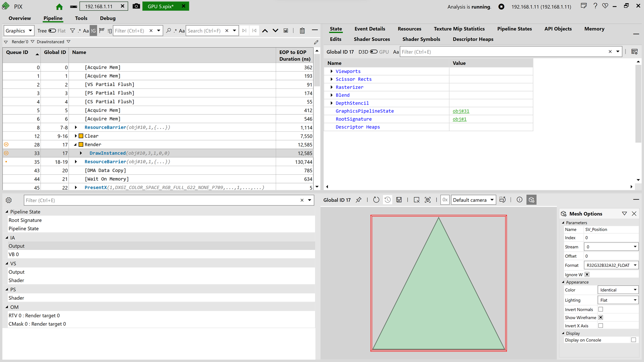Enable the Invert Normals checkbox

click(601, 309)
